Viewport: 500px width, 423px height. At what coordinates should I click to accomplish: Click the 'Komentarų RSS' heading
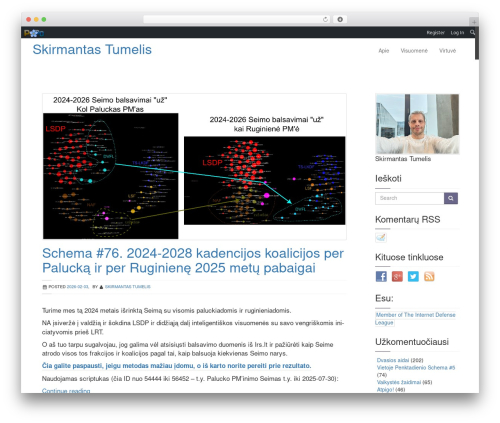tap(408, 219)
